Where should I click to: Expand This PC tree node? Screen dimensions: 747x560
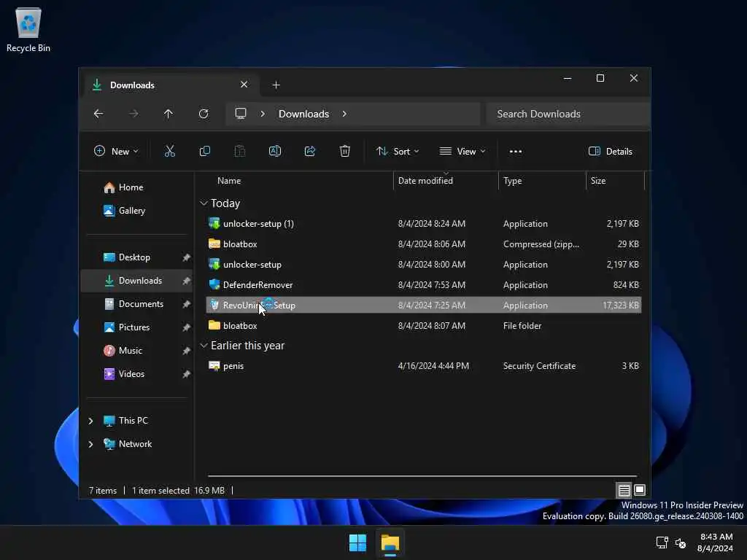(x=90, y=421)
